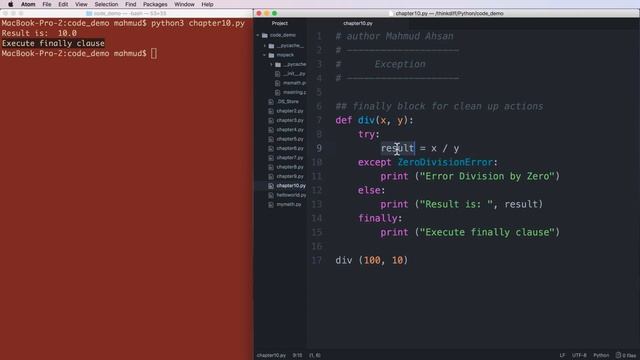Open the Apple menu
Image resolution: width=640 pixels, height=360 pixels.
coord(11,4)
